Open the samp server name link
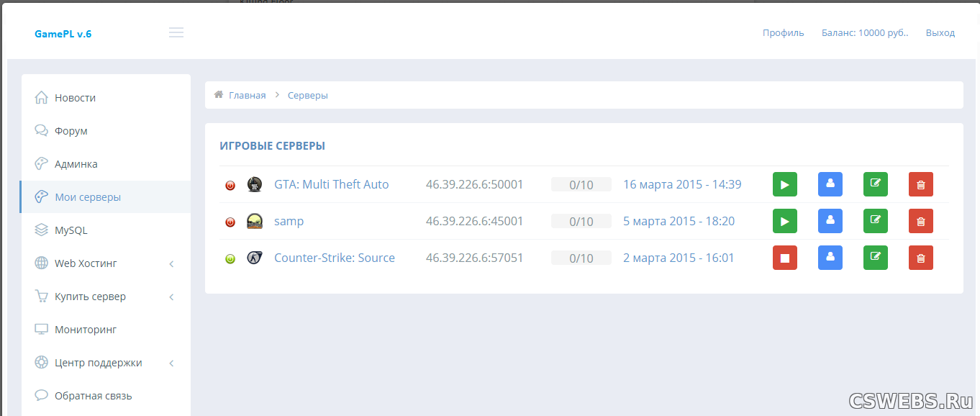The image size is (980, 416). point(289,221)
